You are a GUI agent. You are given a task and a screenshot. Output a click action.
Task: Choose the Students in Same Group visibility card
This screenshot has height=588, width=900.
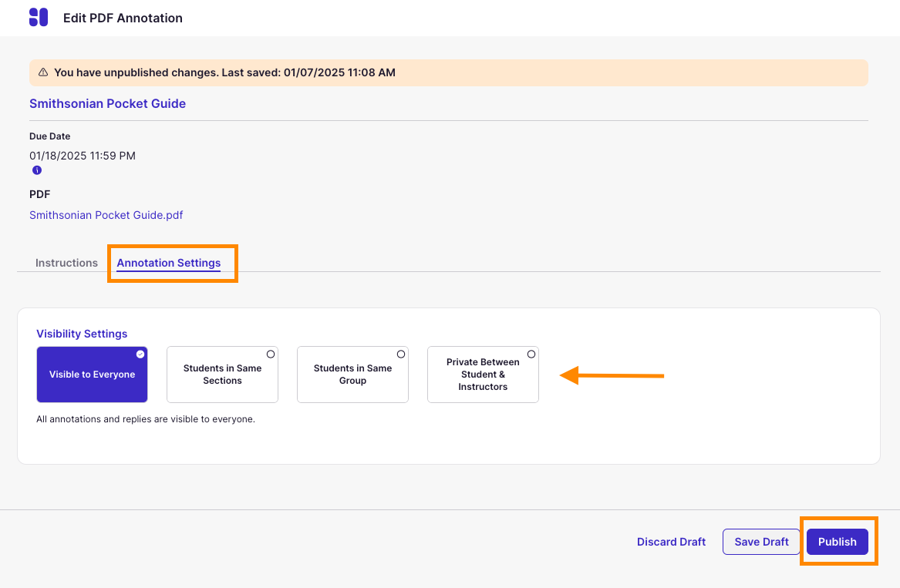coord(352,375)
